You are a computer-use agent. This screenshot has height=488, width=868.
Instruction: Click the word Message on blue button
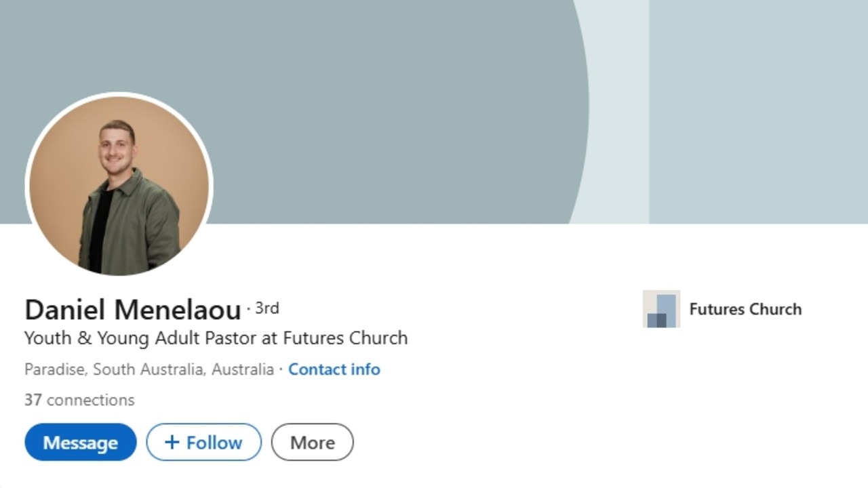point(81,443)
